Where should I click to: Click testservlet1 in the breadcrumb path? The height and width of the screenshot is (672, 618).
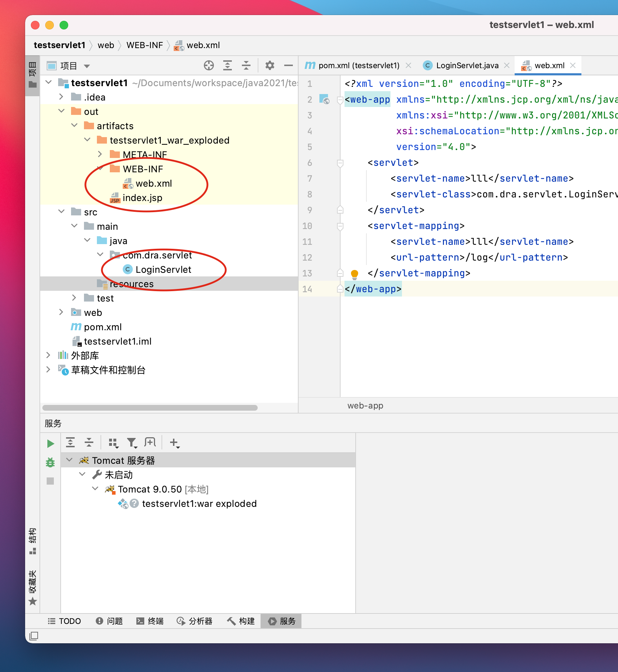click(60, 45)
